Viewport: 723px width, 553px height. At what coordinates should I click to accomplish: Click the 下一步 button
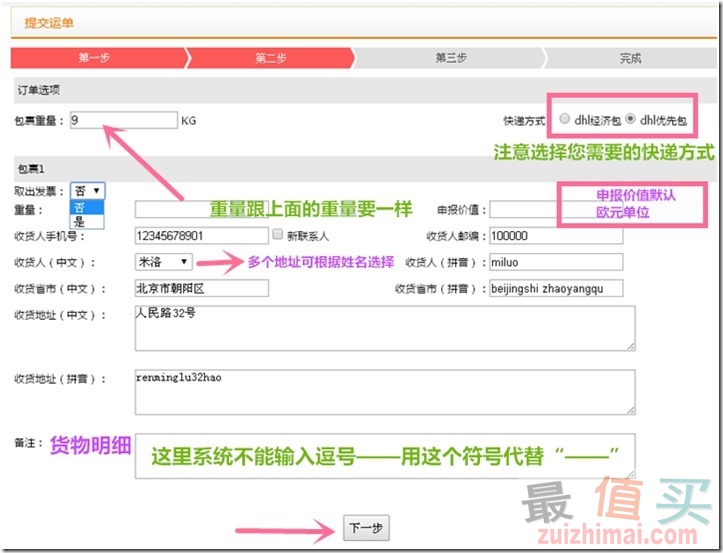(366, 528)
